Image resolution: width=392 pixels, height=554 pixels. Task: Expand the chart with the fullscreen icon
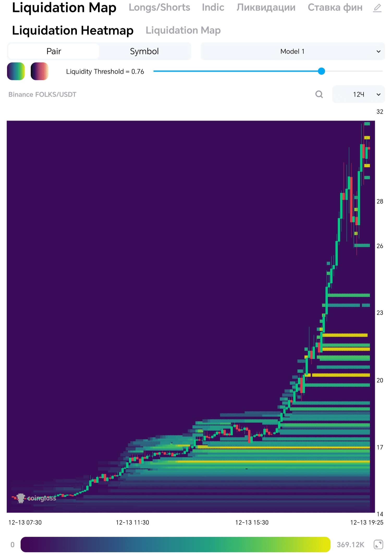pos(378,544)
